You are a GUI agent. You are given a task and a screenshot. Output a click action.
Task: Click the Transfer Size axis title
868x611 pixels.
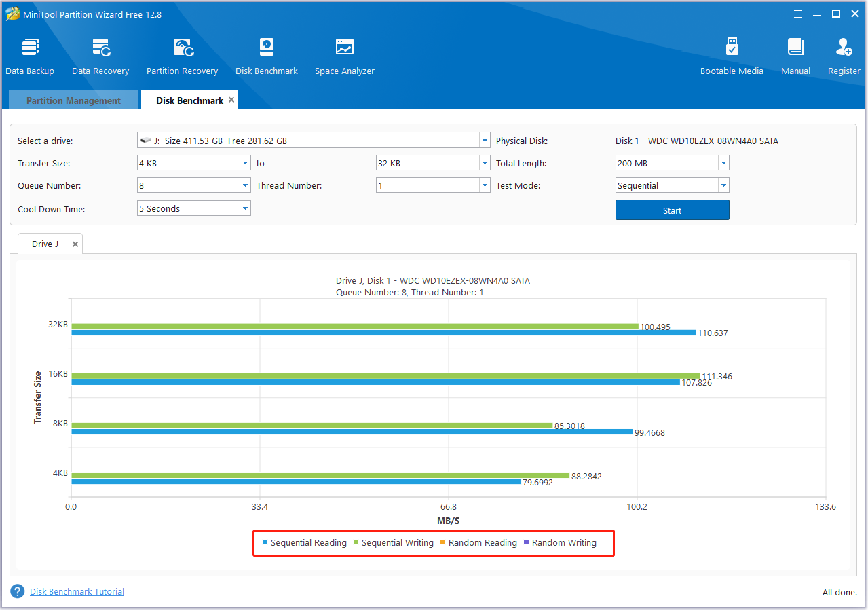pos(38,398)
